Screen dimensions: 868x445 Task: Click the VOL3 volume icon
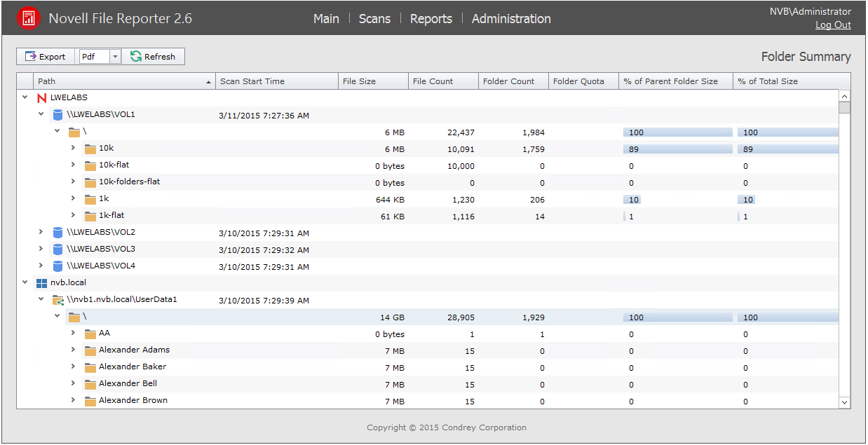pyautogui.click(x=58, y=249)
